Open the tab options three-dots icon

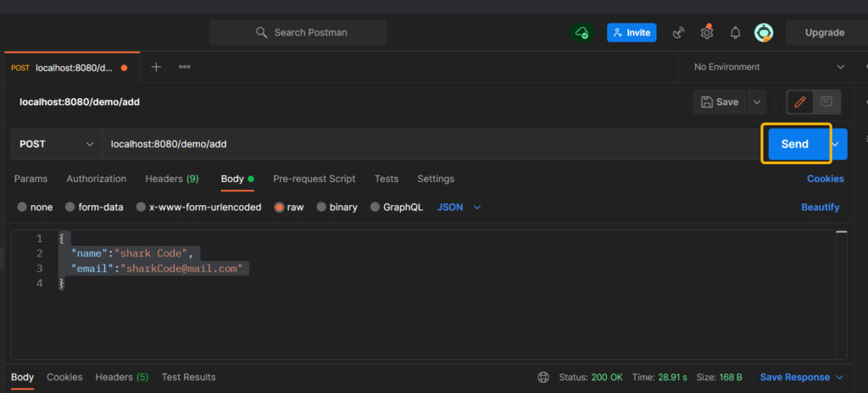pos(185,67)
